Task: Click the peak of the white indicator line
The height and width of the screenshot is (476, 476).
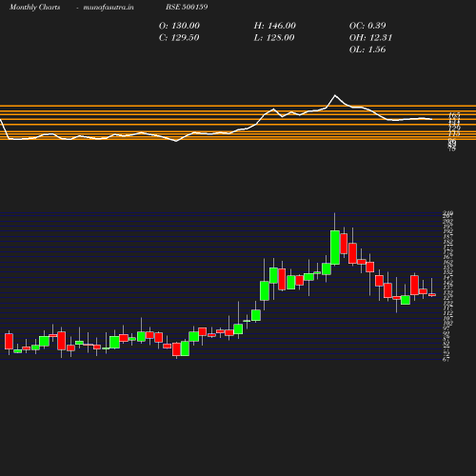Action: tap(335, 95)
